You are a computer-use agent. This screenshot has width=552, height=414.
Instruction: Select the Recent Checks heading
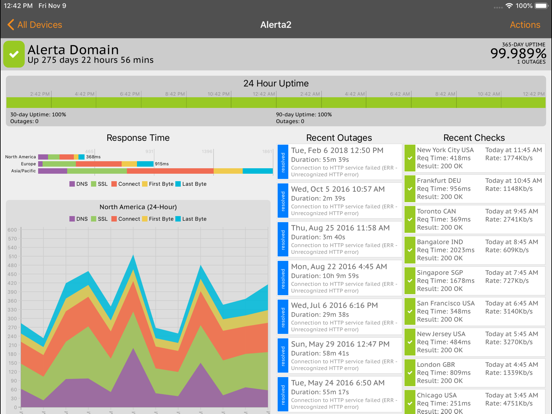[474, 138]
